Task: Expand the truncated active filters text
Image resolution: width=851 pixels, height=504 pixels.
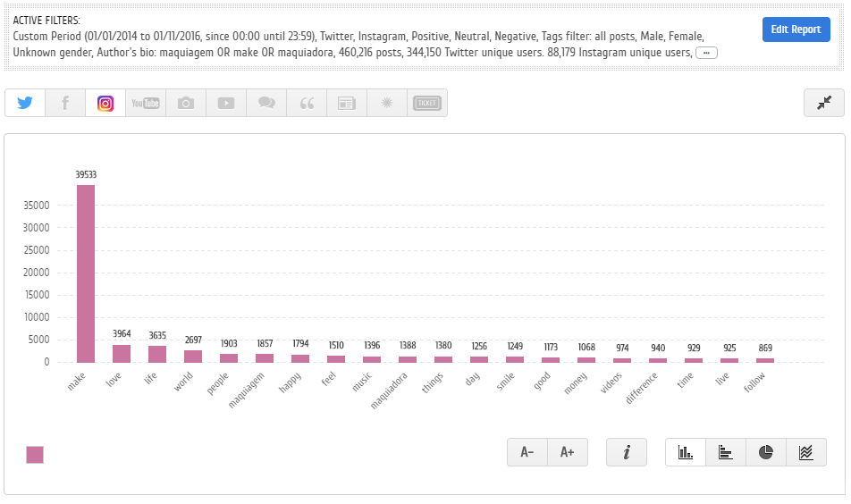Action: tap(706, 54)
